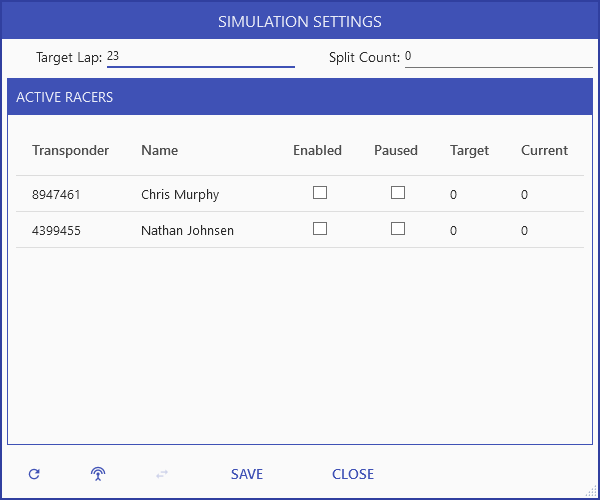Screen dimensions: 600x500
Task: Click the greyed-out swap arrows icon
Action: (162, 474)
